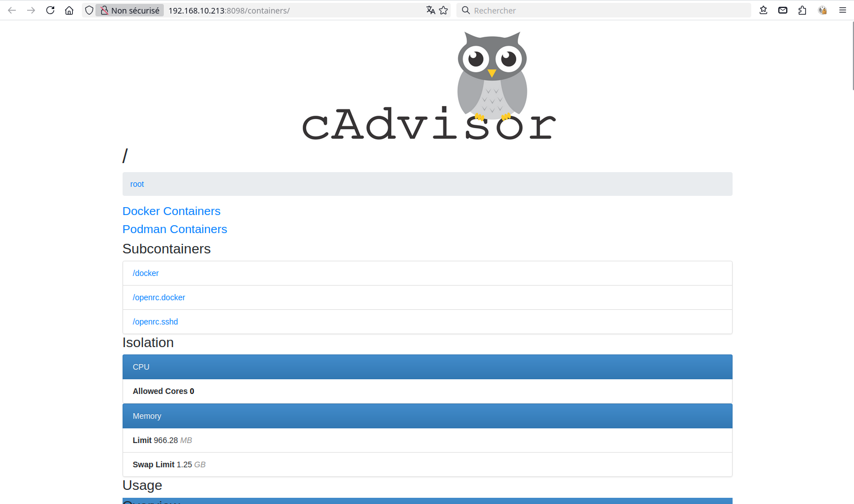Image resolution: width=854 pixels, height=504 pixels.
Task: Bookmark this page with the star icon
Action: coord(443,10)
